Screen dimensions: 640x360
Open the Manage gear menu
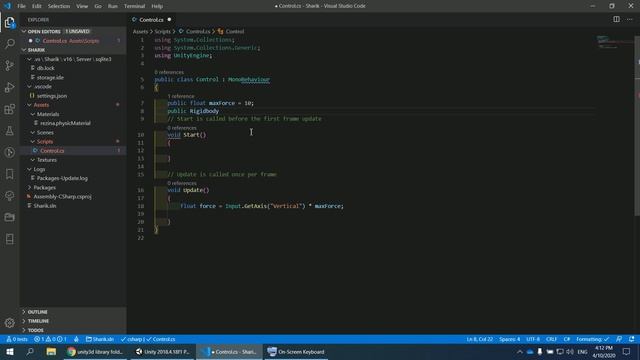tap(9, 323)
